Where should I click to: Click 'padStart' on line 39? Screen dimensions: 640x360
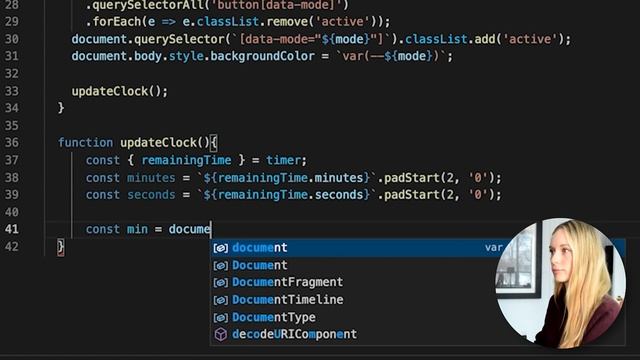[411, 195]
